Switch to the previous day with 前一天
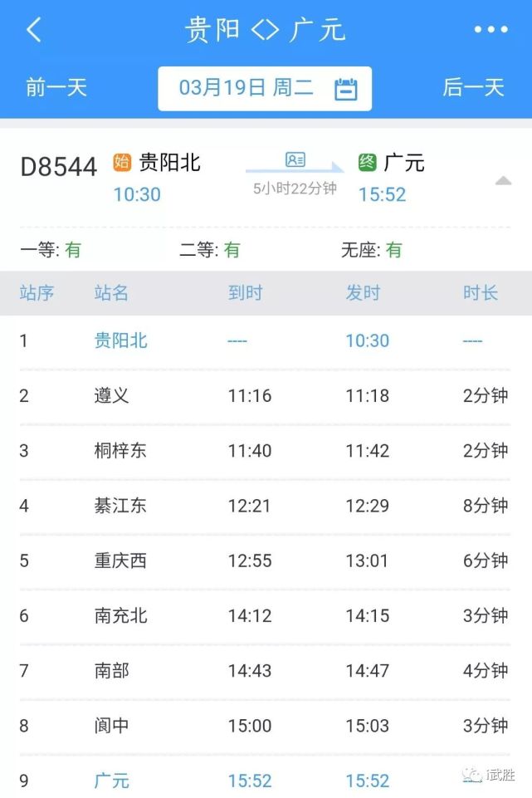Viewport: 532px width, 798px height. click(x=56, y=88)
